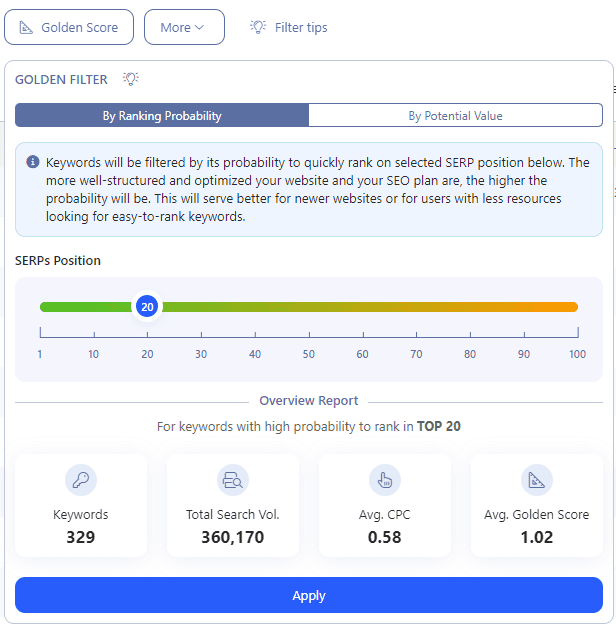Click the pointer icon above Avg. CPC
This screenshot has height=630, width=616.
click(384, 480)
